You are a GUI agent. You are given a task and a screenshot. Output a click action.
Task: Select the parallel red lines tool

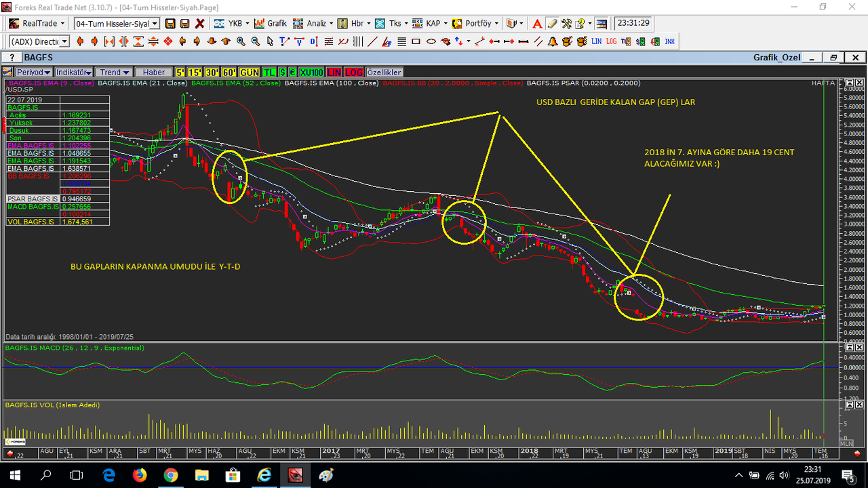click(x=538, y=41)
